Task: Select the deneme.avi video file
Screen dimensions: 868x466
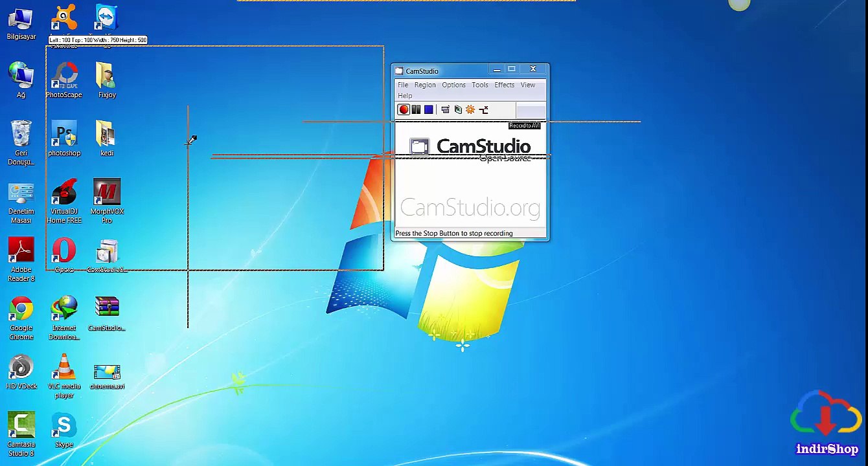Action: coord(107,377)
